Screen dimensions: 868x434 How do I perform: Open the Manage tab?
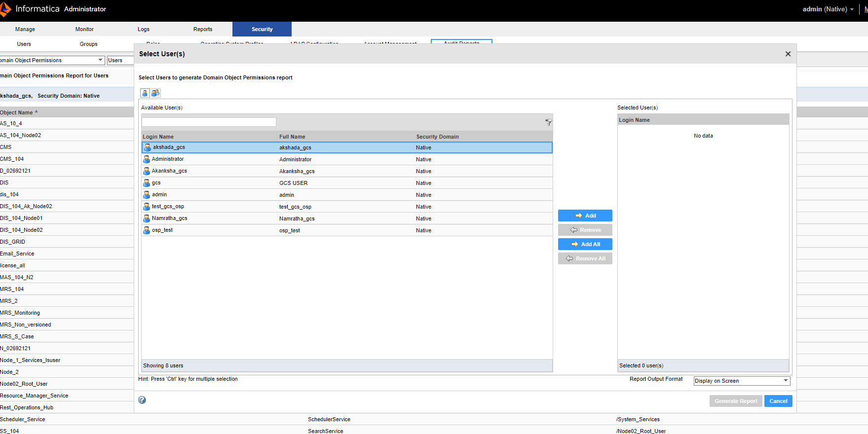point(25,29)
